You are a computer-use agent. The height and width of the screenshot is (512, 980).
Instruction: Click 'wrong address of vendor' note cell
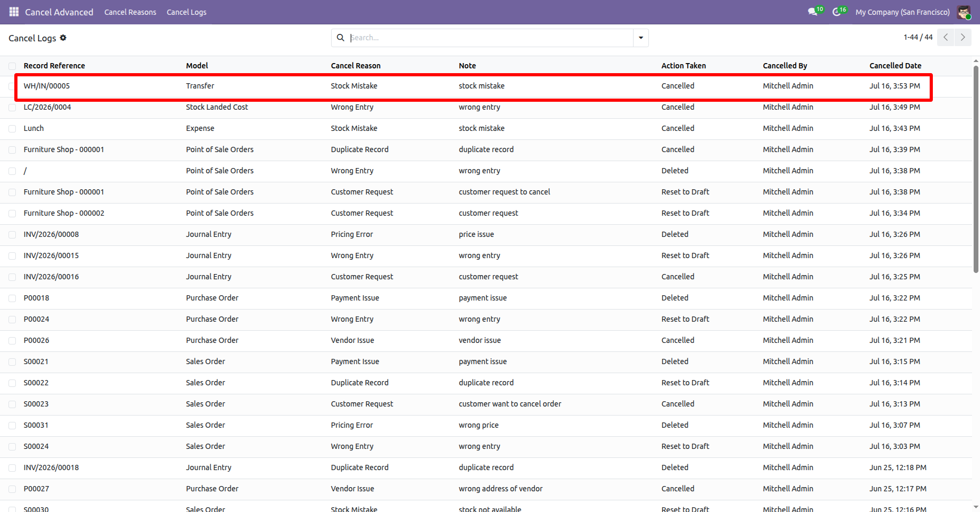click(501, 489)
